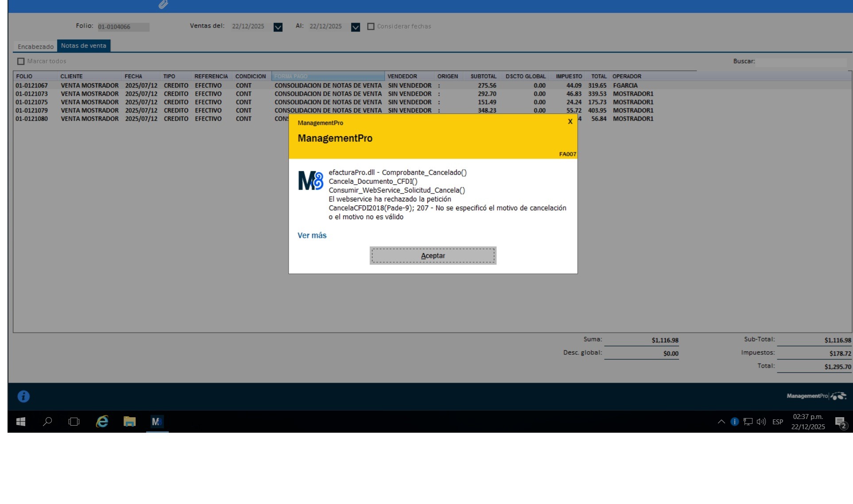Click the paperclip attachment icon
Screen dimensions: 853x504
coord(163,4)
